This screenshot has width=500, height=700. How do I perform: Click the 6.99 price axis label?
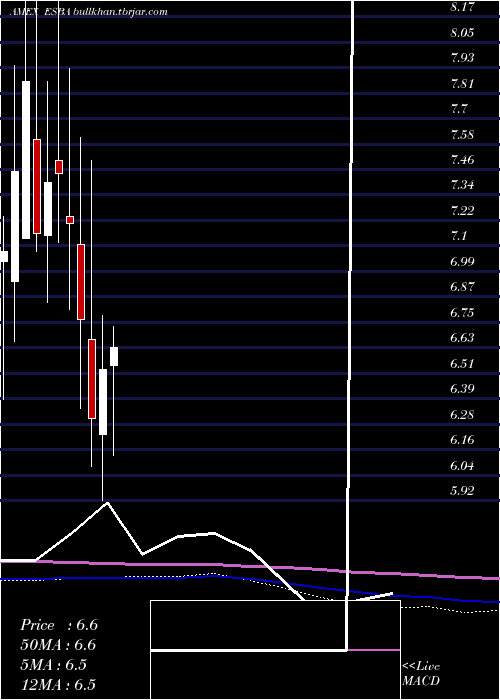coord(462,262)
